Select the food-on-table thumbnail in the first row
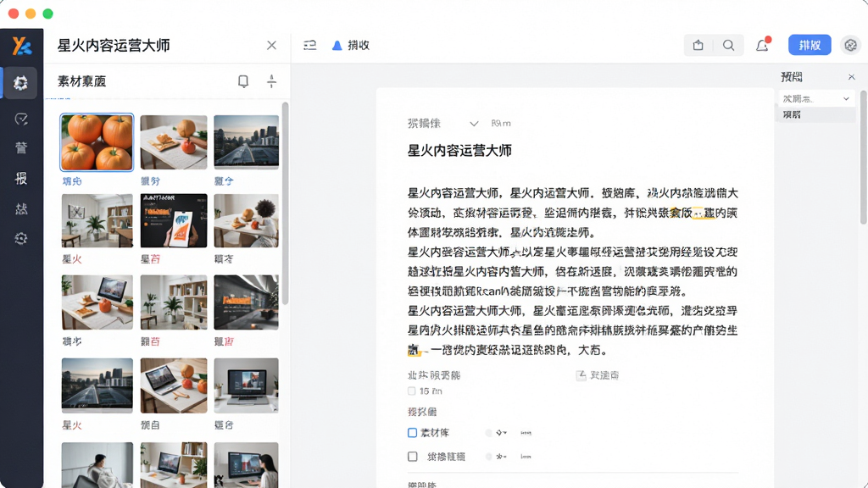 pyautogui.click(x=174, y=142)
